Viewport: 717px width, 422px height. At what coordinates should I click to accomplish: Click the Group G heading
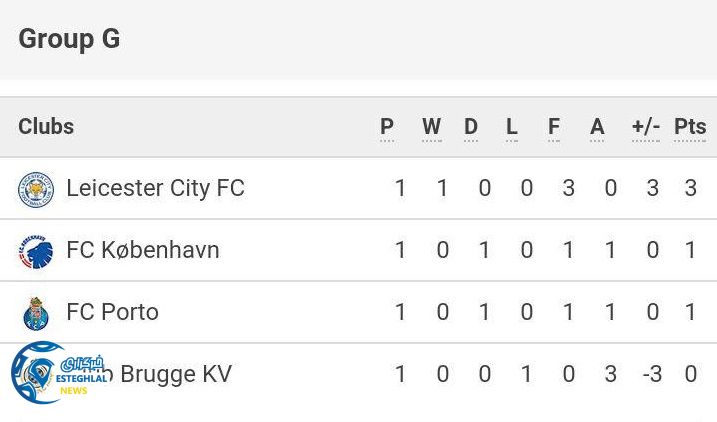click(69, 39)
